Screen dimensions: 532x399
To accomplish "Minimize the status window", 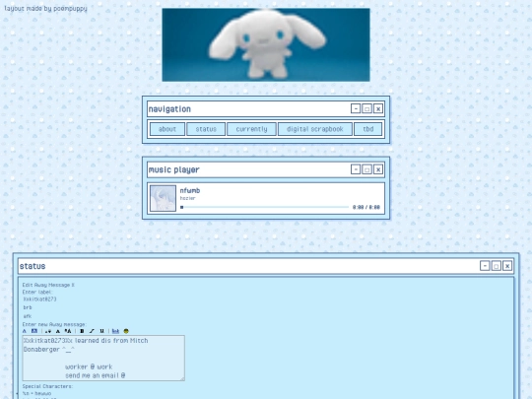I will [485, 266].
